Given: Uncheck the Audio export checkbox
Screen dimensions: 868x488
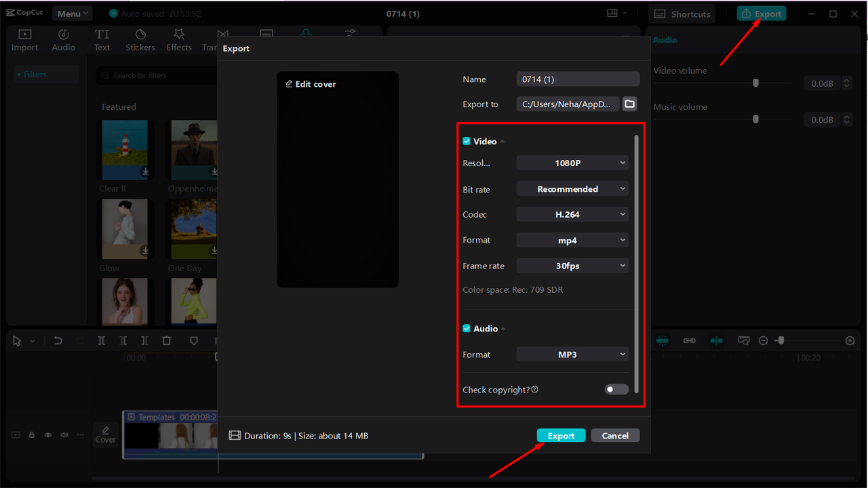Looking at the screenshot, I should click(x=467, y=328).
